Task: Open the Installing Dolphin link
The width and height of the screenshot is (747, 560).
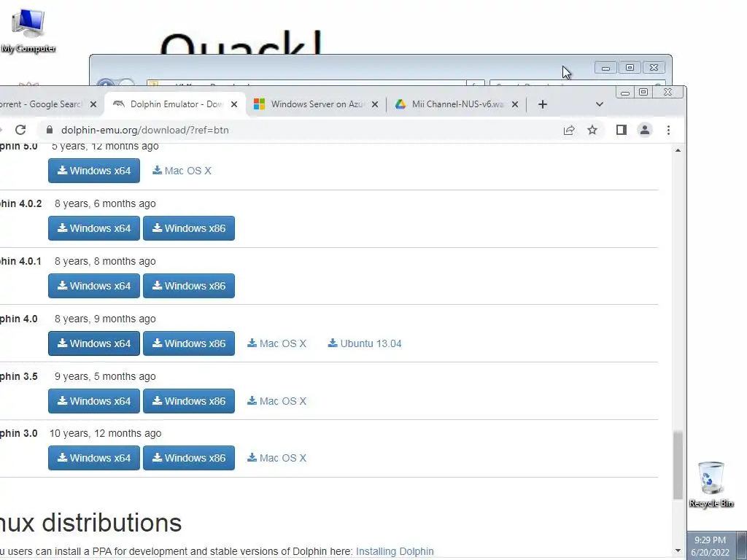Action: 395,551
